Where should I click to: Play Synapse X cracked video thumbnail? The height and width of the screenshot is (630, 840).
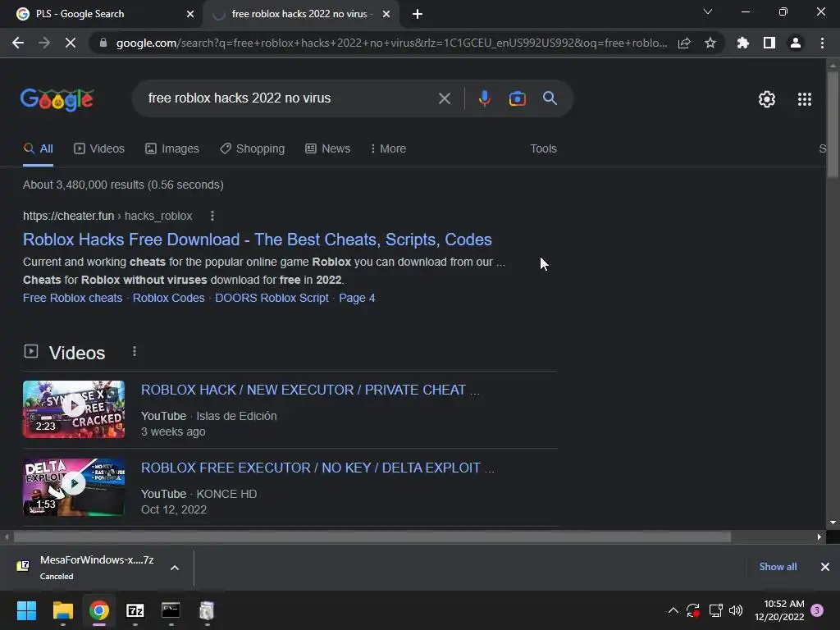[x=74, y=409]
